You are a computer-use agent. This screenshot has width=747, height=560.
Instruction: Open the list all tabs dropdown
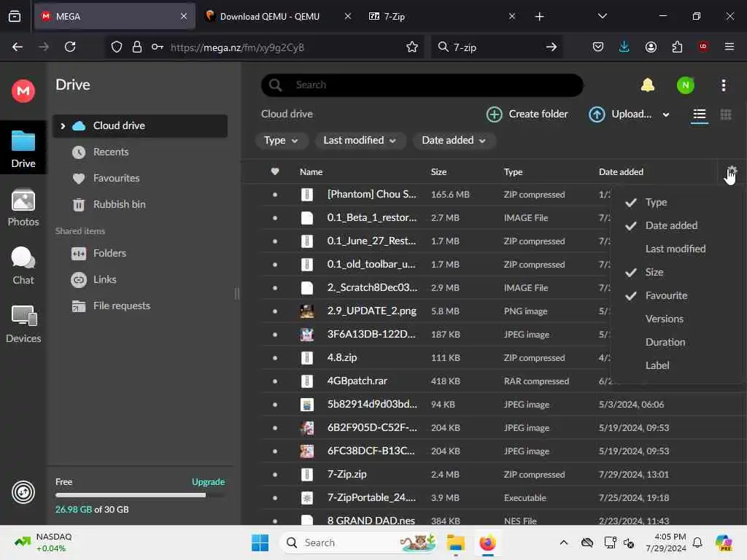[x=602, y=16]
